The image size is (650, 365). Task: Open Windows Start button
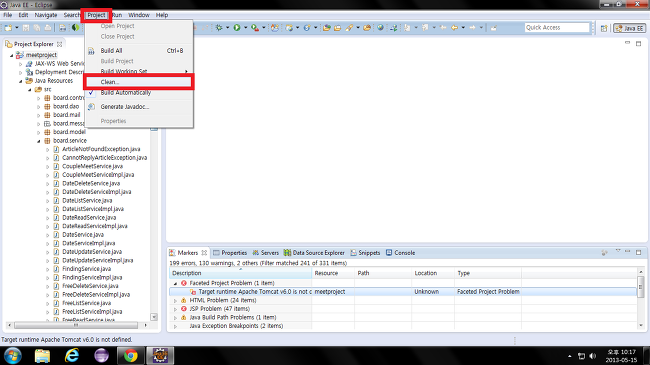coord(12,355)
